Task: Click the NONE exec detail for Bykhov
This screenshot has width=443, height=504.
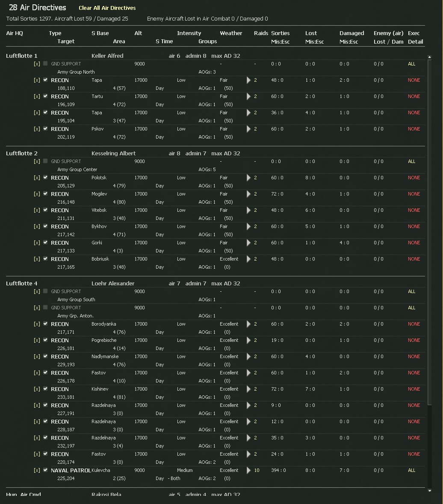Action: pos(413,227)
